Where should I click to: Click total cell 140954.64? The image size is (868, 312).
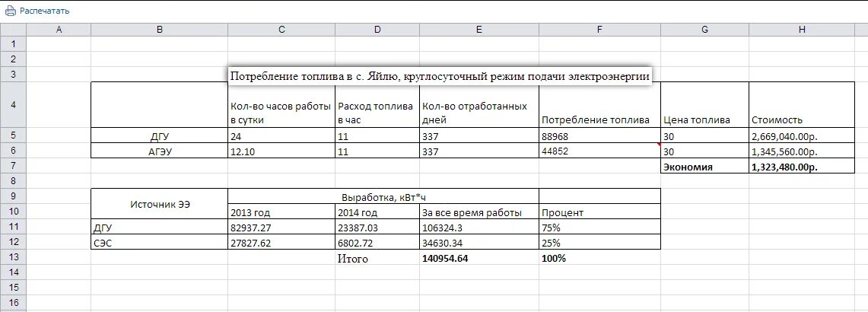[x=479, y=258]
